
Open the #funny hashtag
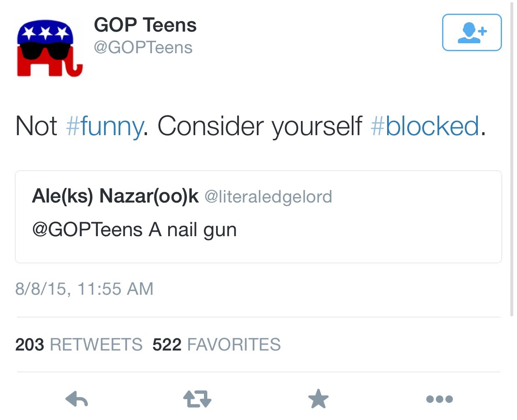point(104,126)
